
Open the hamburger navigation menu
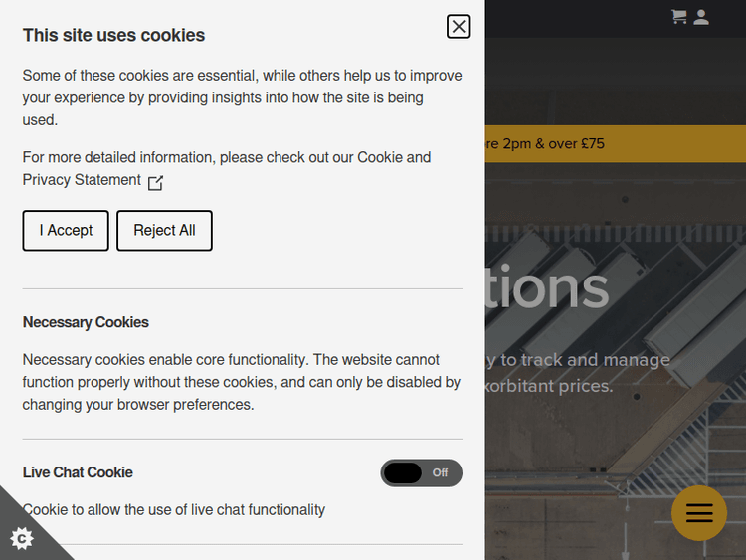[x=699, y=513]
